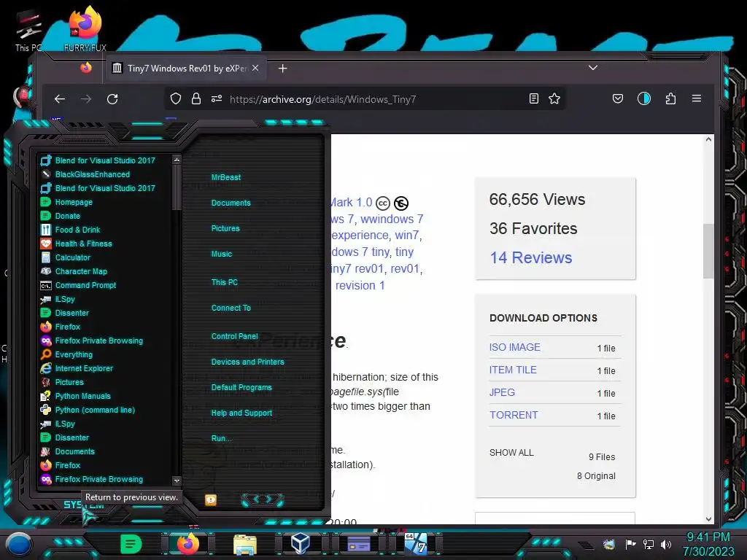747x560 pixels.
Task: Launch BlackGlassEnhanced from the programs list
Action: (x=93, y=174)
